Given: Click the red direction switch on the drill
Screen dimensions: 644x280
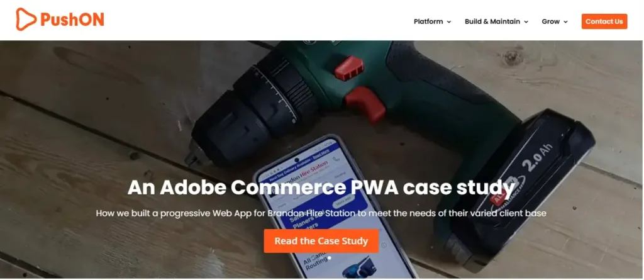Looking at the screenshot, I should [348, 68].
